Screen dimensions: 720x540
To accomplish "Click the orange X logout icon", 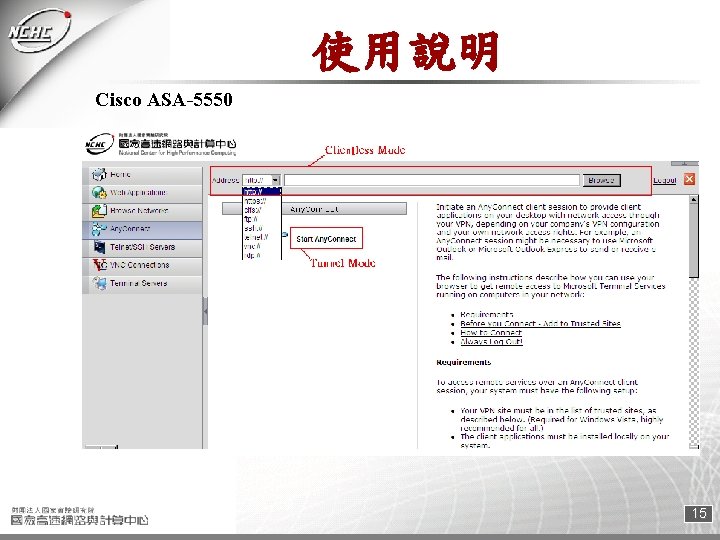I will coord(689,179).
